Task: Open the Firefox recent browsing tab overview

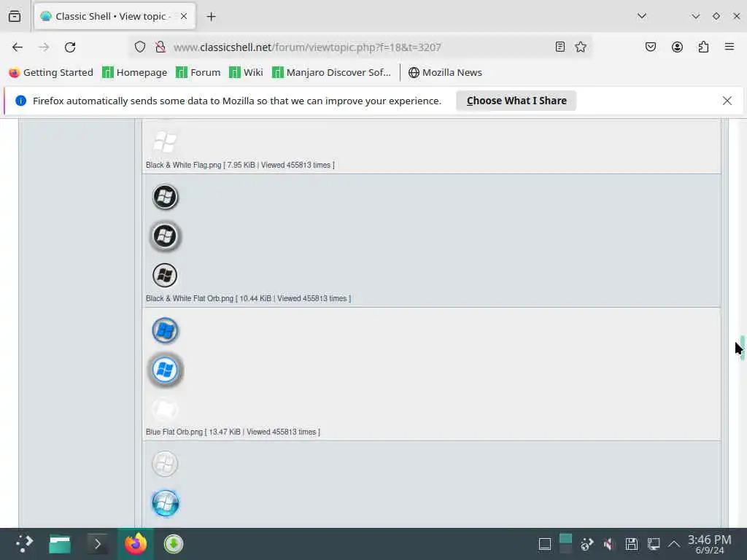Action: 15,16
